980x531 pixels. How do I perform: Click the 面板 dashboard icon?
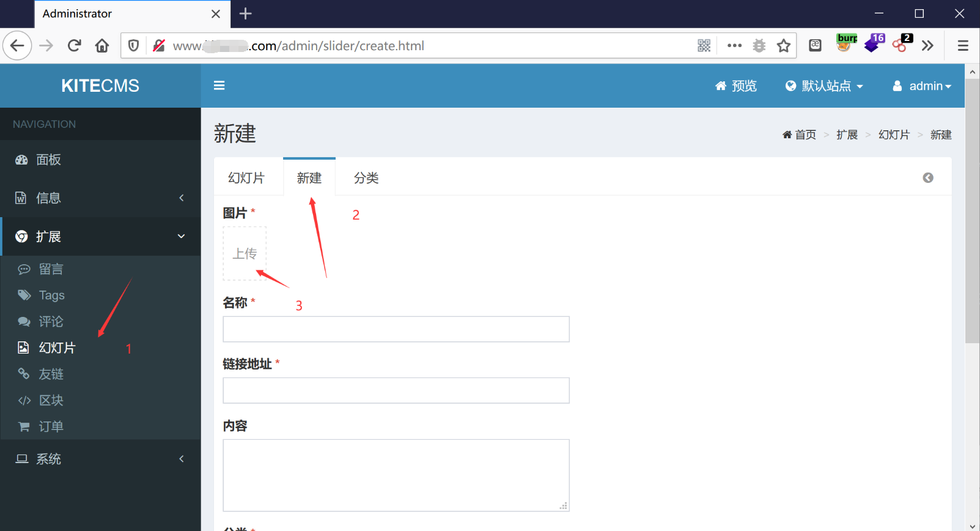click(x=22, y=160)
